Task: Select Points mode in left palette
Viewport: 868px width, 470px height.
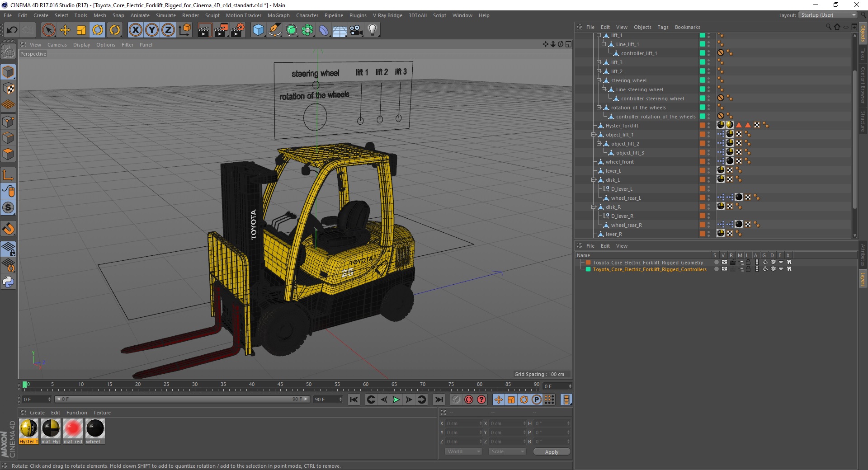Action: (x=8, y=122)
